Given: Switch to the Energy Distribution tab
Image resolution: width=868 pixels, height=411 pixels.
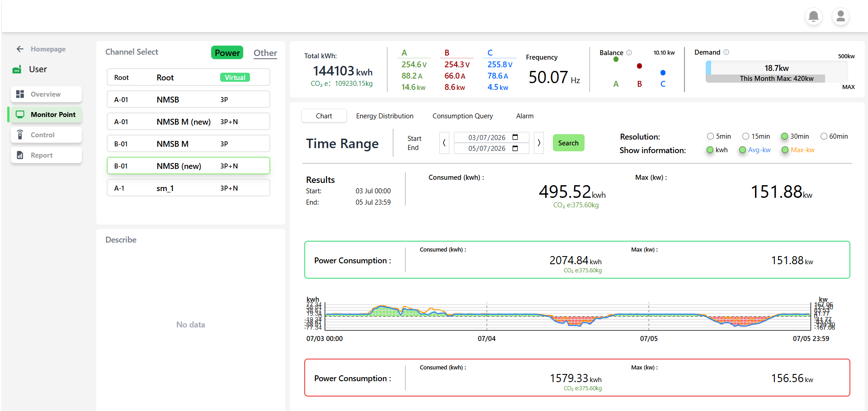Looking at the screenshot, I should pos(385,116).
